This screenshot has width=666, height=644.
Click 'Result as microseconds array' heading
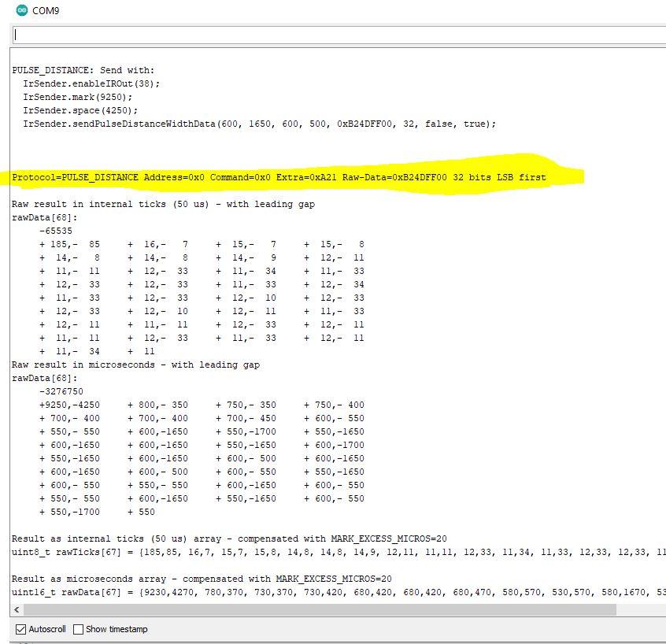point(202,579)
